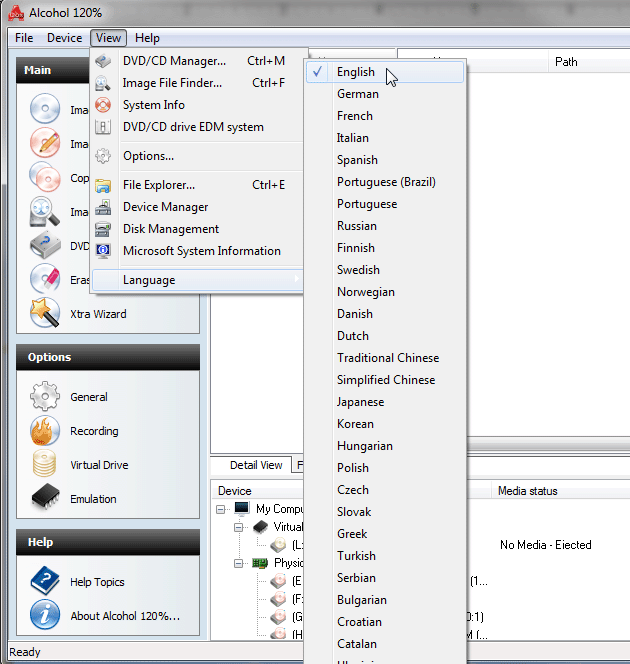This screenshot has height=664, width=630.
Task: Open the File menu
Action: pyautogui.click(x=24, y=38)
